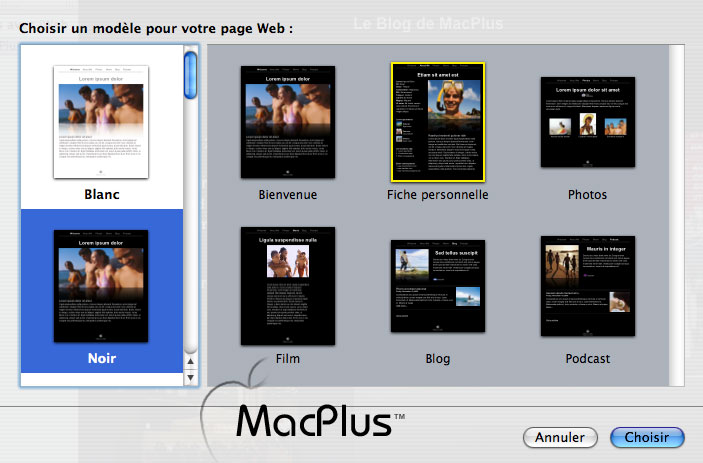Click the Podcast label
This screenshot has height=463, width=703.
[588, 359]
